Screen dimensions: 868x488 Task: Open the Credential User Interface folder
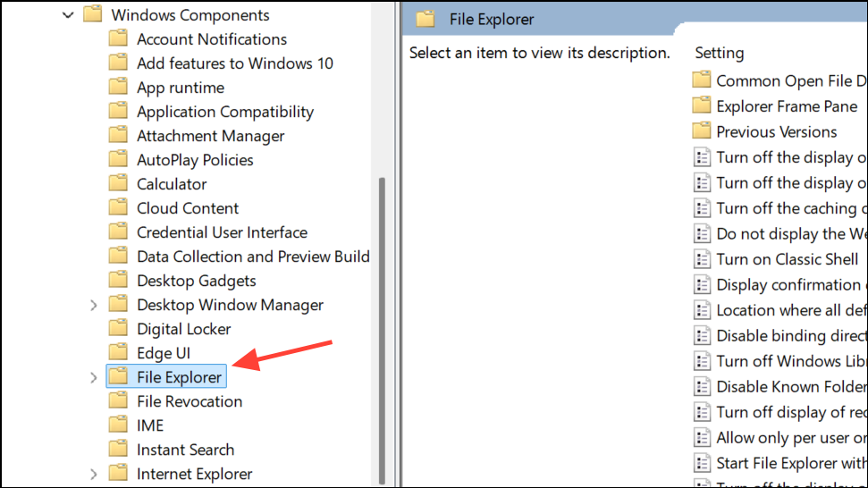[222, 232]
